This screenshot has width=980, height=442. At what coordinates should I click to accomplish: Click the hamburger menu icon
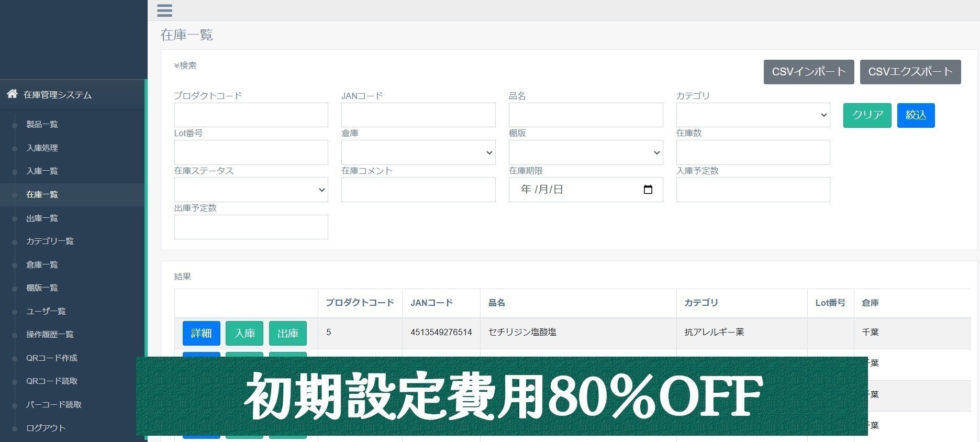coord(164,10)
